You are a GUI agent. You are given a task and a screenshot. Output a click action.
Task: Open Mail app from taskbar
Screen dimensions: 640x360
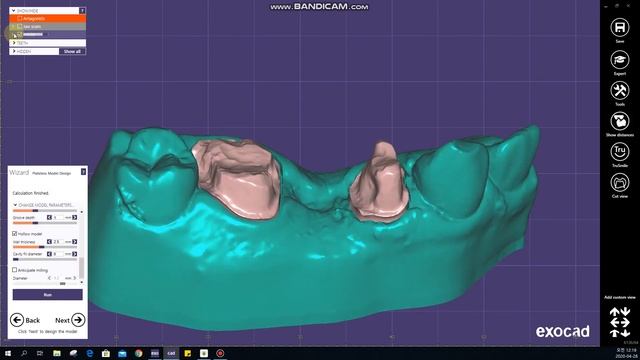click(122, 353)
